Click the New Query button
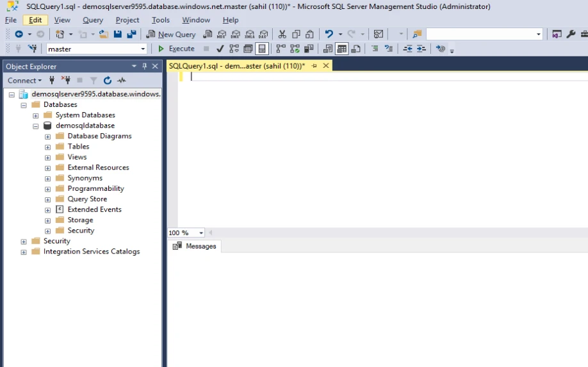588x367 pixels. (171, 34)
